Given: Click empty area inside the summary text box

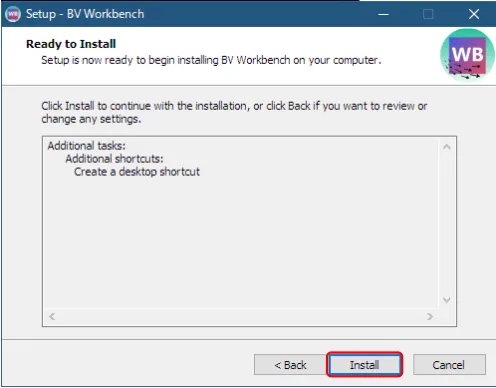Looking at the screenshot, I should (241, 243).
